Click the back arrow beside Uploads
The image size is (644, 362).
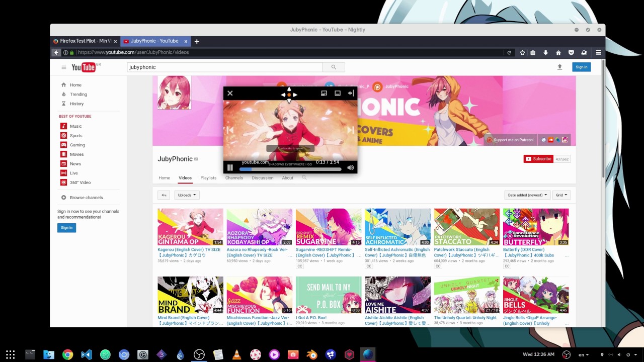(x=164, y=195)
